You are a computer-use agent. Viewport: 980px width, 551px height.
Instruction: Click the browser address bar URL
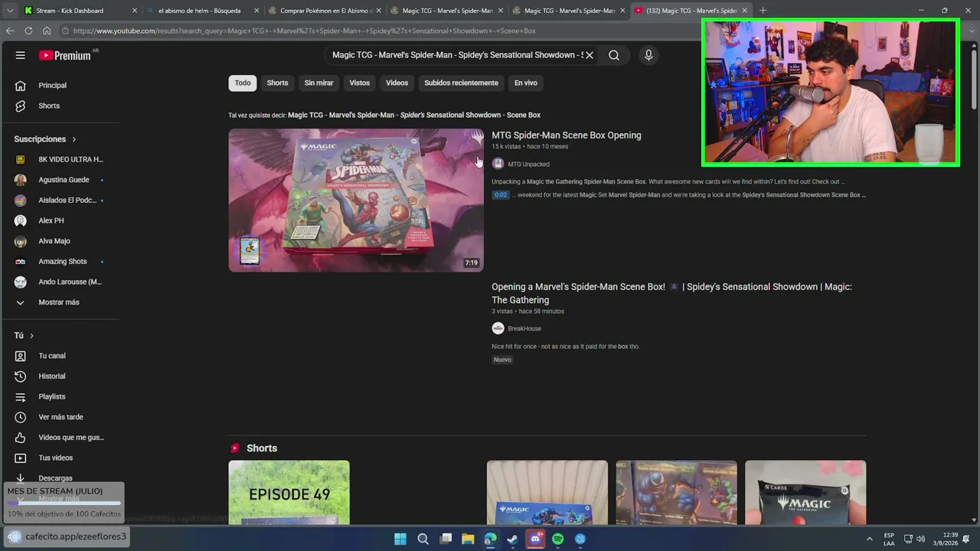(305, 31)
